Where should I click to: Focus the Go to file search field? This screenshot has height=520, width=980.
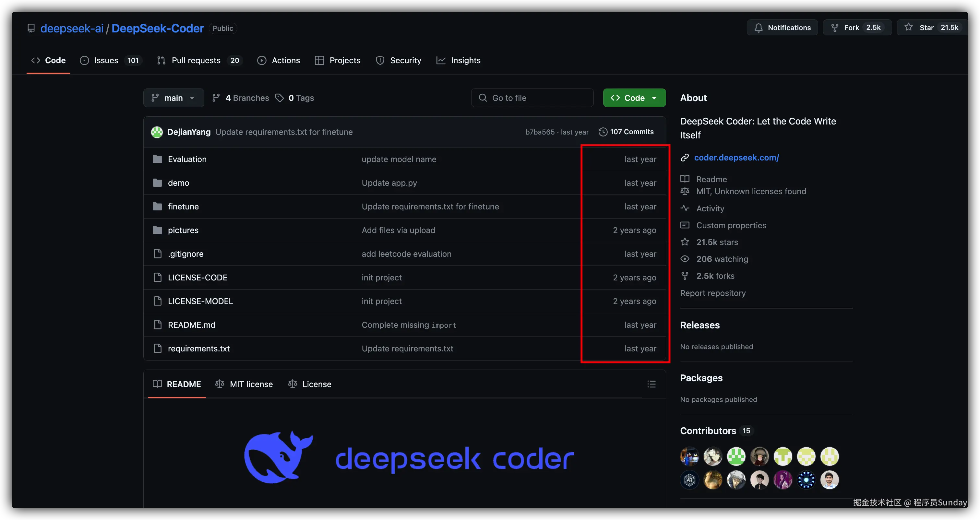532,98
